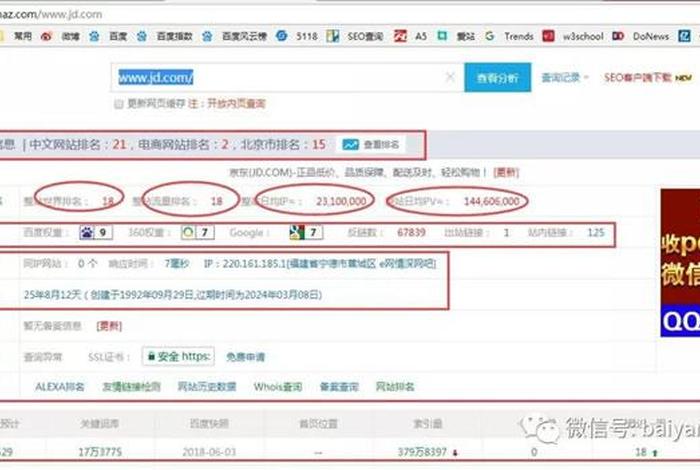700x470 pixels.
Task: Click the daily PV value 144,606,000
Action: click(x=492, y=202)
